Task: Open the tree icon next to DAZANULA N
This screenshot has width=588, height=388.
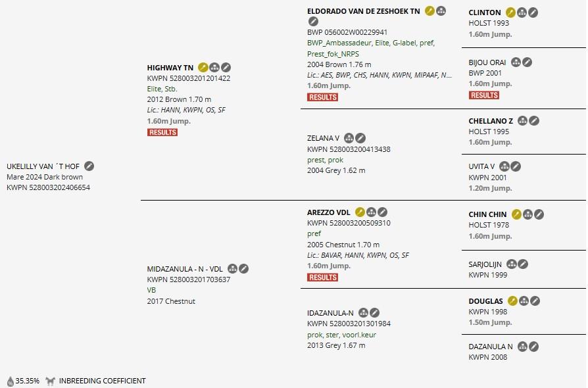Action: tap(522, 347)
